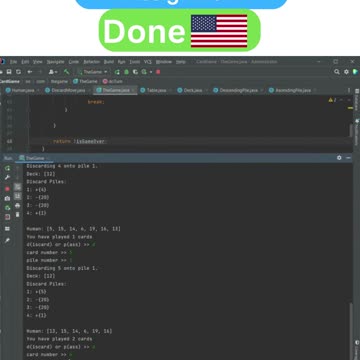The height and width of the screenshot is (360, 360).
Task: Print console output with the printer icon
Action: (18, 205)
